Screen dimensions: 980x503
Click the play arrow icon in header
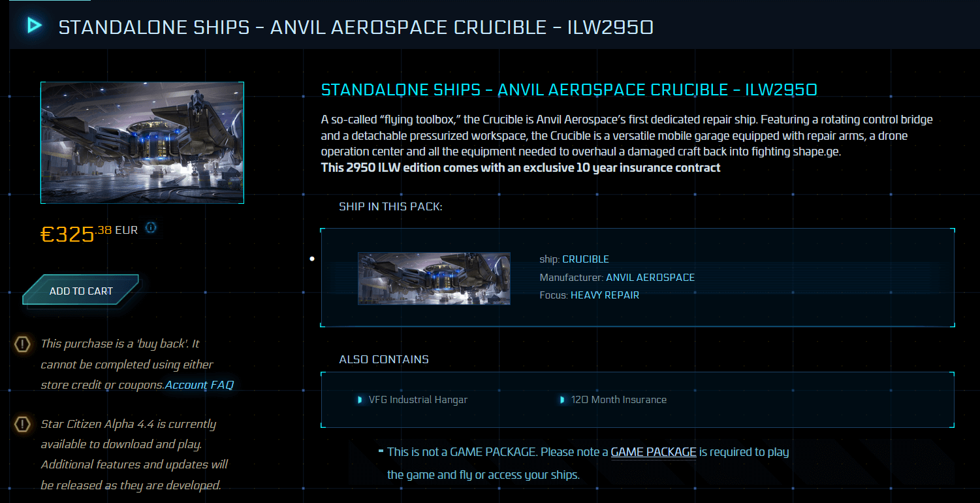(x=34, y=25)
